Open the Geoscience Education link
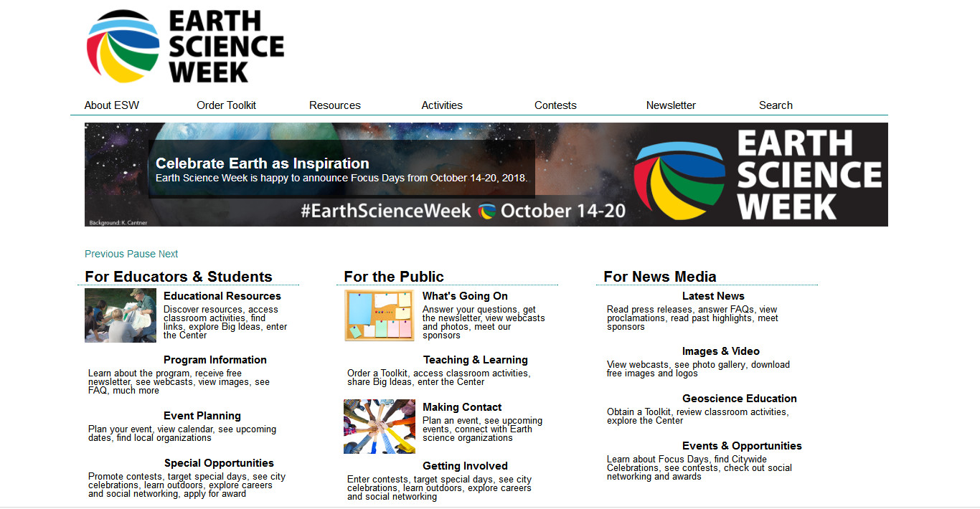The width and height of the screenshot is (980, 509). pyautogui.click(x=740, y=399)
